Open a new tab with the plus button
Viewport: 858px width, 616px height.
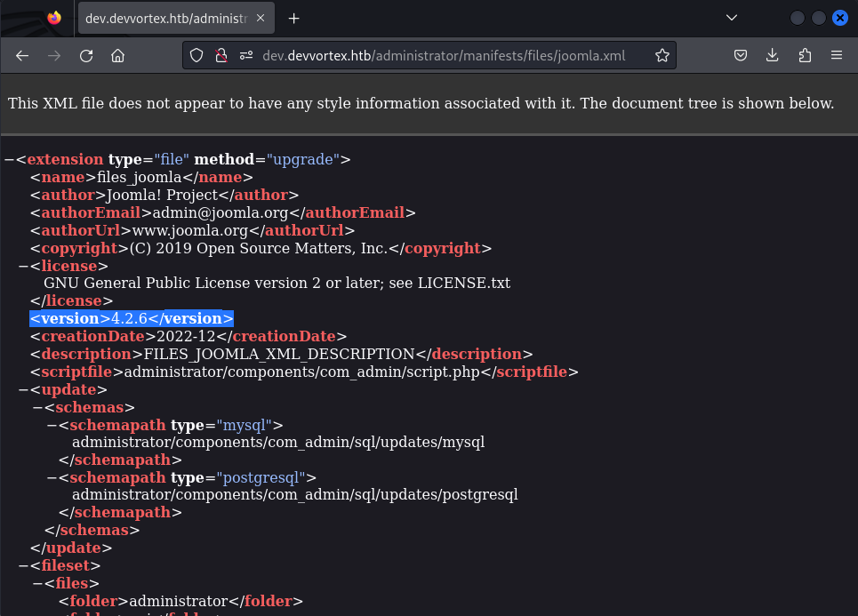(x=293, y=19)
